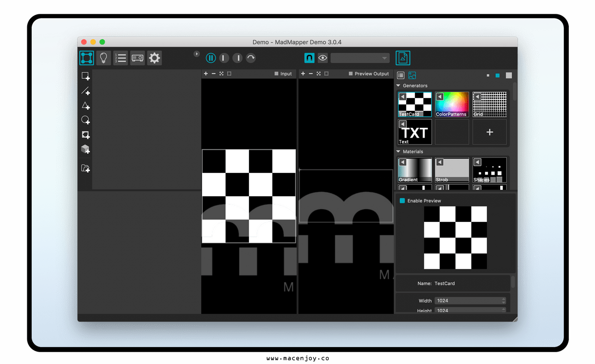The width and height of the screenshot is (595, 364).
Task: Select the Shapes material thumbnail
Action: point(489,170)
